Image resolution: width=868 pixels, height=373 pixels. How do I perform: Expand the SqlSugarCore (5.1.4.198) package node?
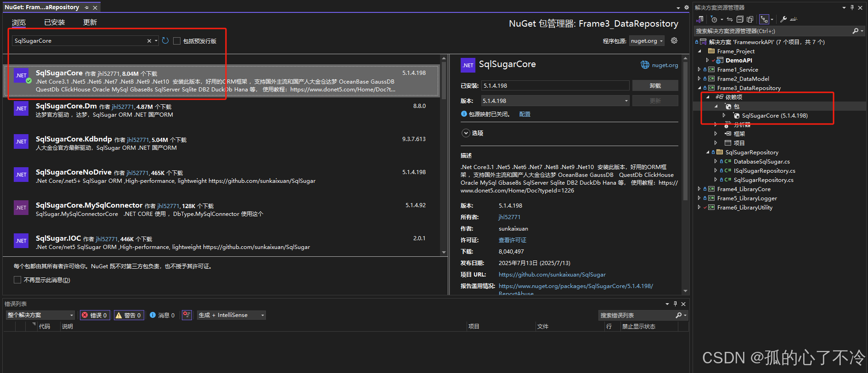click(x=724, y=115)
